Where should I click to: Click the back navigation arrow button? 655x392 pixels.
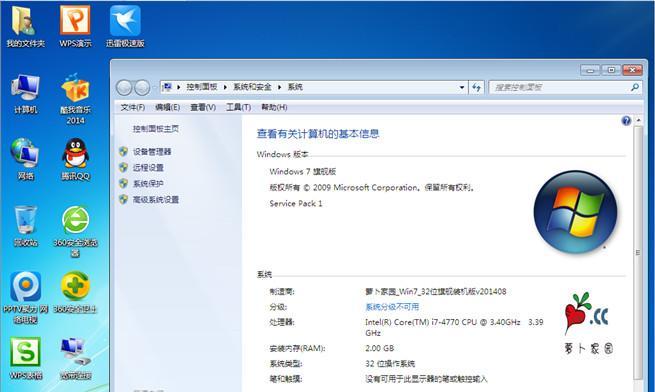[124, 88]
